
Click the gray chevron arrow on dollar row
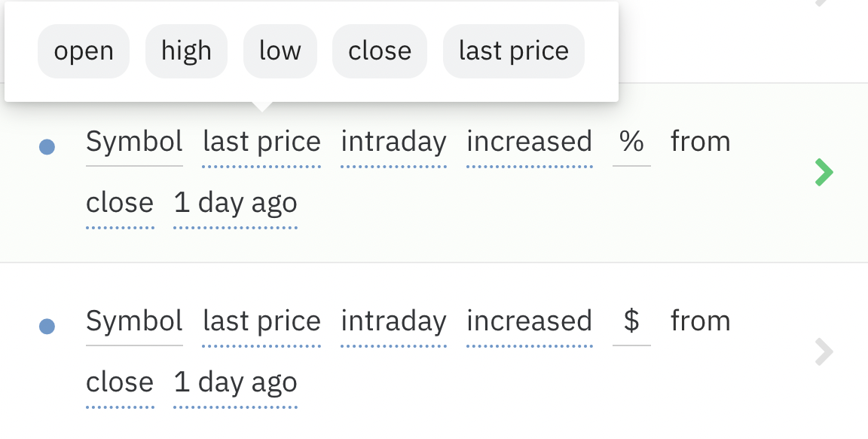coord(824,352)
